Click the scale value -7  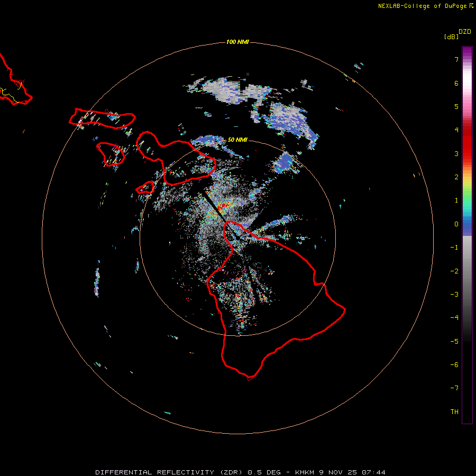pyautogui.click(x=454, y=388)
